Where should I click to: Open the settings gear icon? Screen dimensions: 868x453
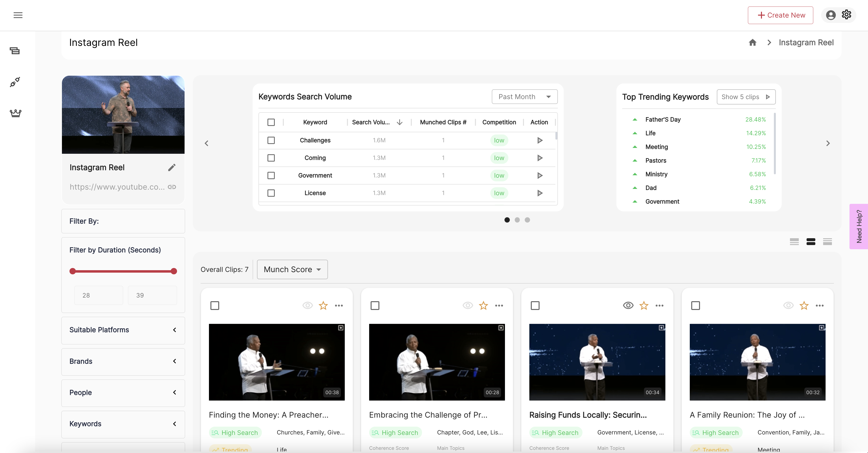(x=846, y=14)
